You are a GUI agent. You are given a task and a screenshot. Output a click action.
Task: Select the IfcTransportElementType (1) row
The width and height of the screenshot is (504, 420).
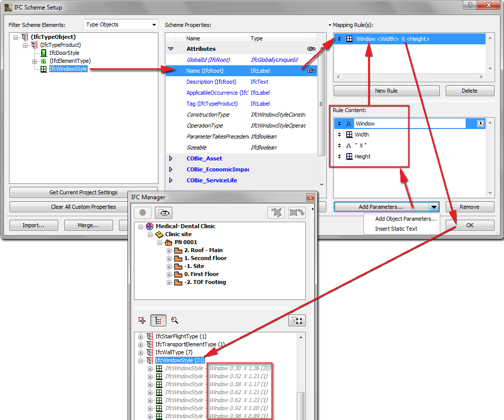[x=190, y=344]
